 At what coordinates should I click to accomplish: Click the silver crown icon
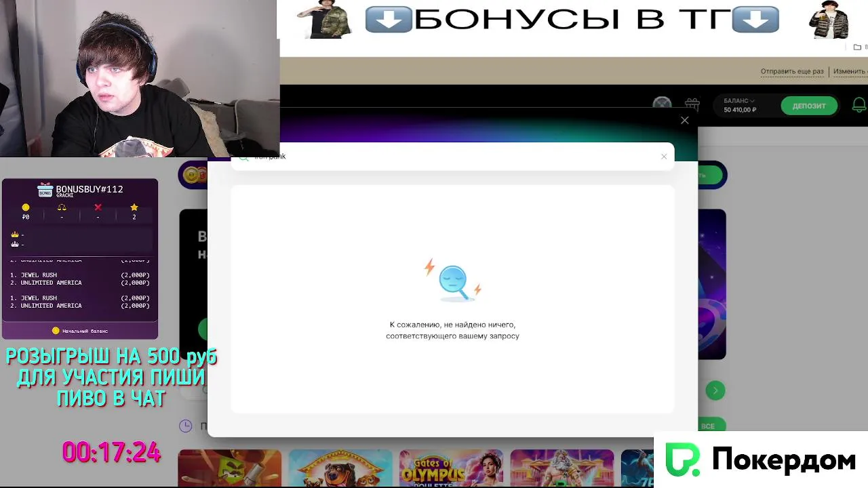tap(15, 244)
